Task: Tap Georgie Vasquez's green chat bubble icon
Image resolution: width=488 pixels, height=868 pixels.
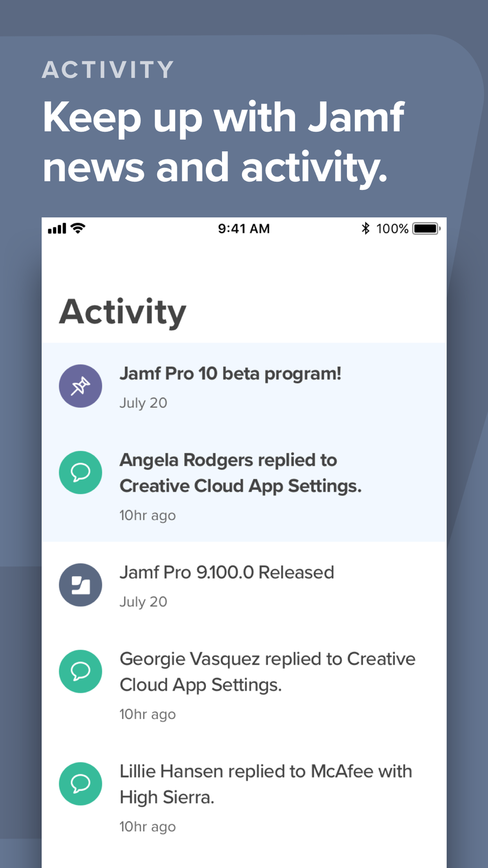Action: pyautogui.click(x=81, y=671)
